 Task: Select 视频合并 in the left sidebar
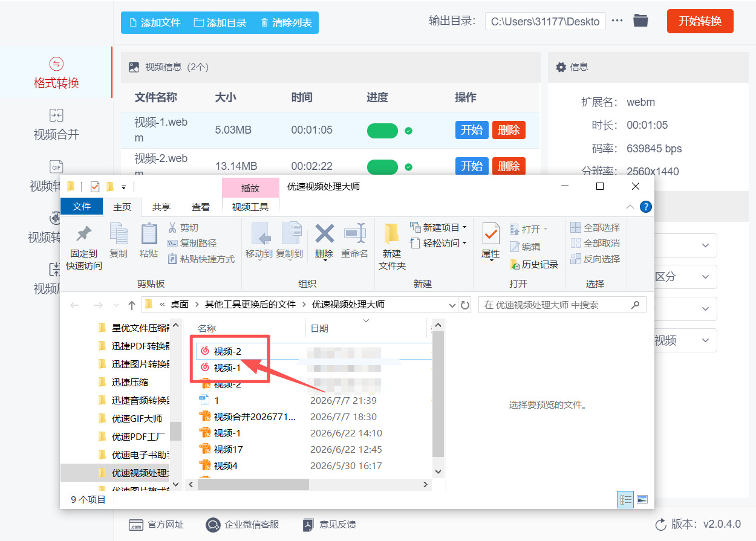[x=56, y=125]
